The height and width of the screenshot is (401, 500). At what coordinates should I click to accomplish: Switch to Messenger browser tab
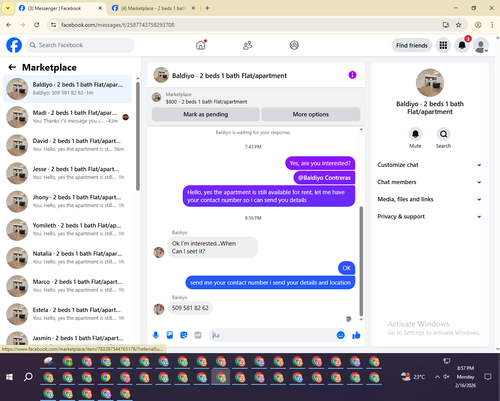61,8
